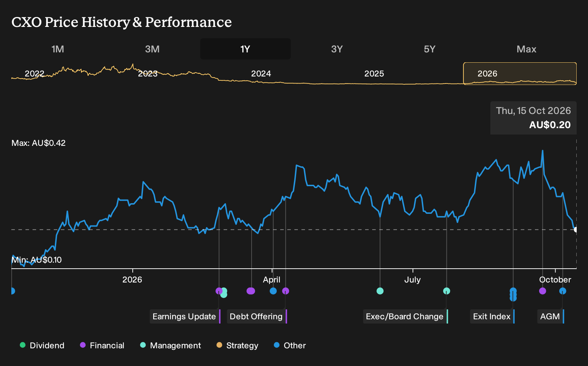
Task: Click the highlighted 2026 range selector window
Action: (520, 74)
